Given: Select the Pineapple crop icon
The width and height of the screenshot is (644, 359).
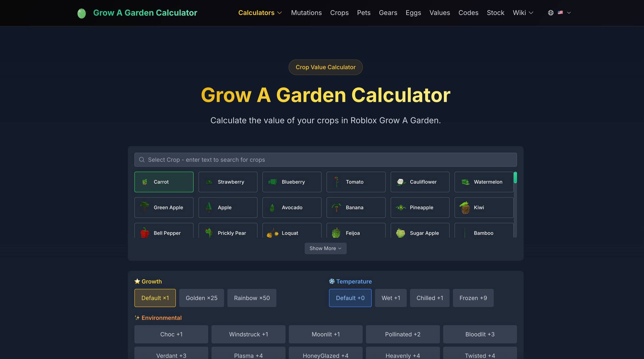Looking at the screenshot, I should [x=400, y=207].
